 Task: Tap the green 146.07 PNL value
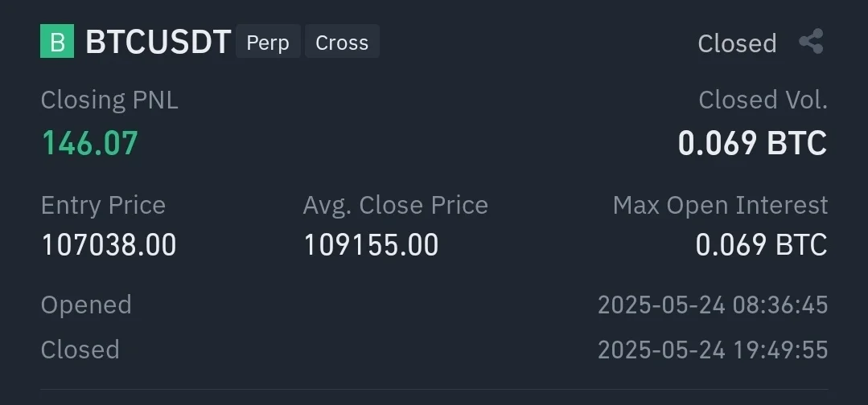click(90, 144)
